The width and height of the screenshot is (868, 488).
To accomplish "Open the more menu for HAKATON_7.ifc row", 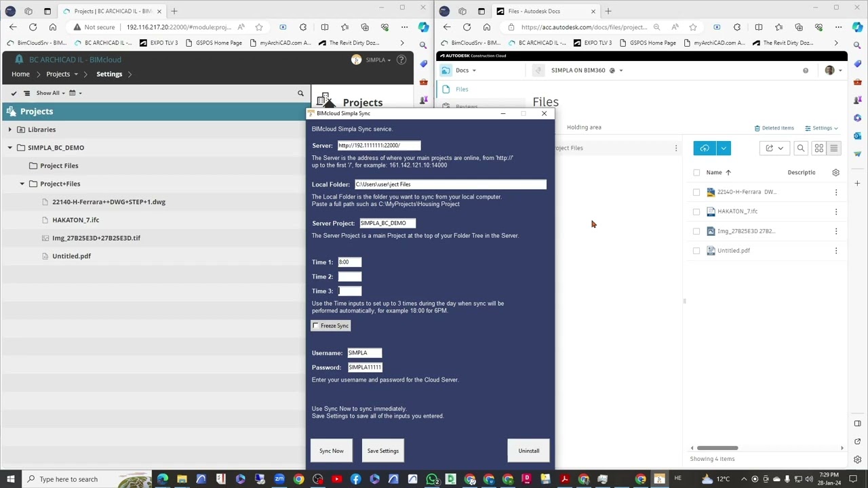I will 836,211.
